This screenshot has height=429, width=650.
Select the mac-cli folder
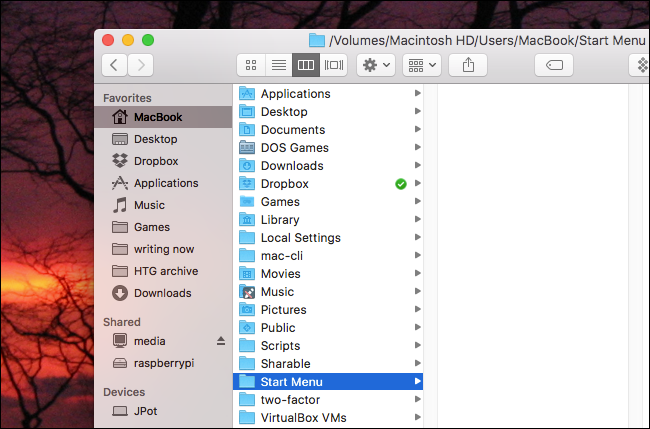pos(328,256)
